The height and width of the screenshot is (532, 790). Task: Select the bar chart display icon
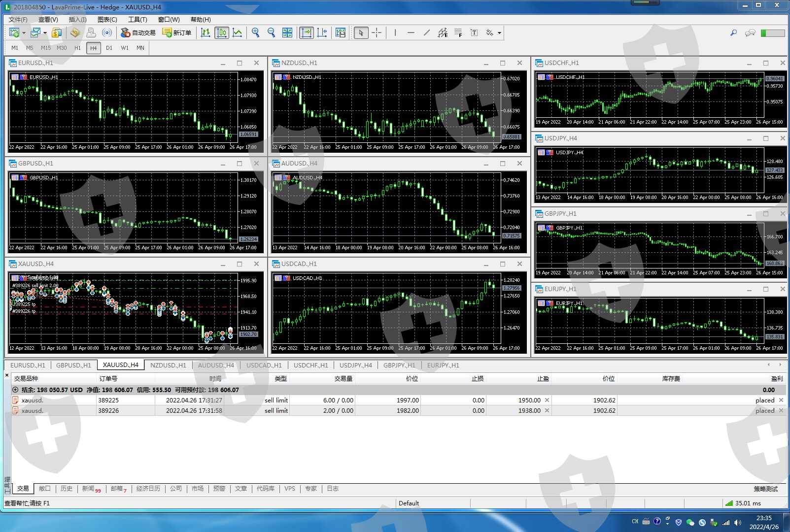[x=206, y=33]
